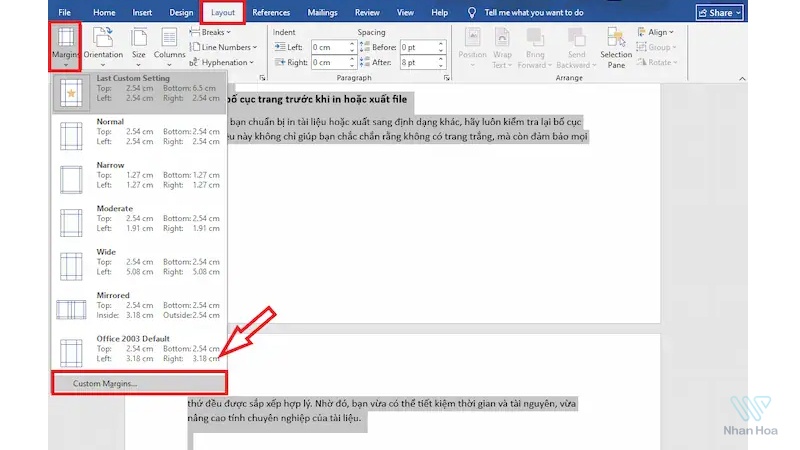Click the Indent Left input field

point(329,47)
